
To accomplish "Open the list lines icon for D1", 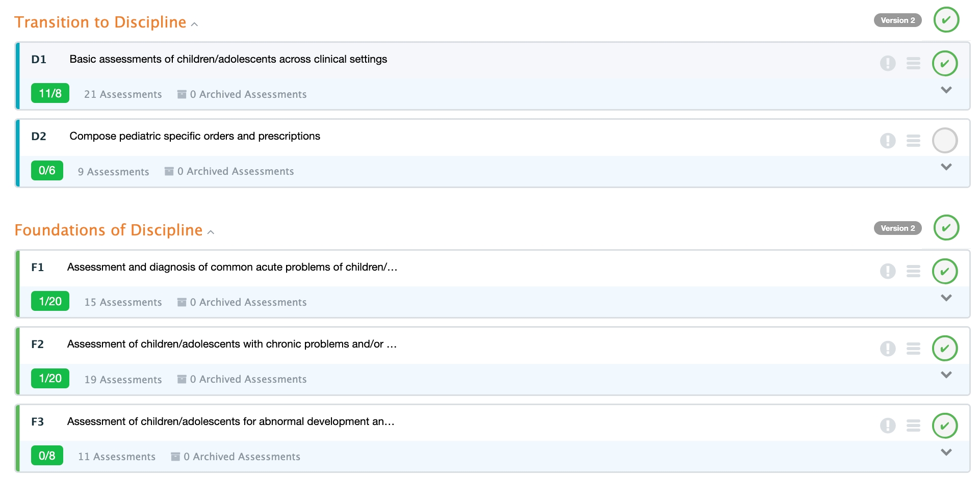I will 913,63.
